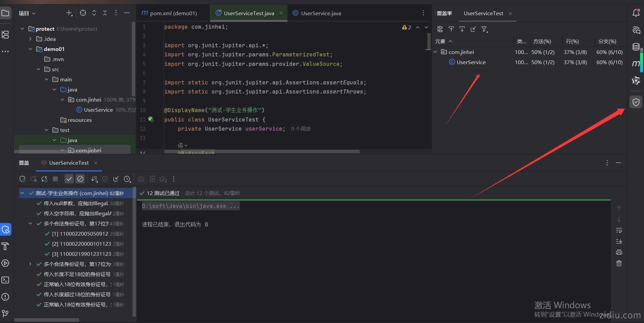Viewport: 644px width, 323px height.
Task: Toggle soft-wrap in console output
Action: (x=619, y=231)
